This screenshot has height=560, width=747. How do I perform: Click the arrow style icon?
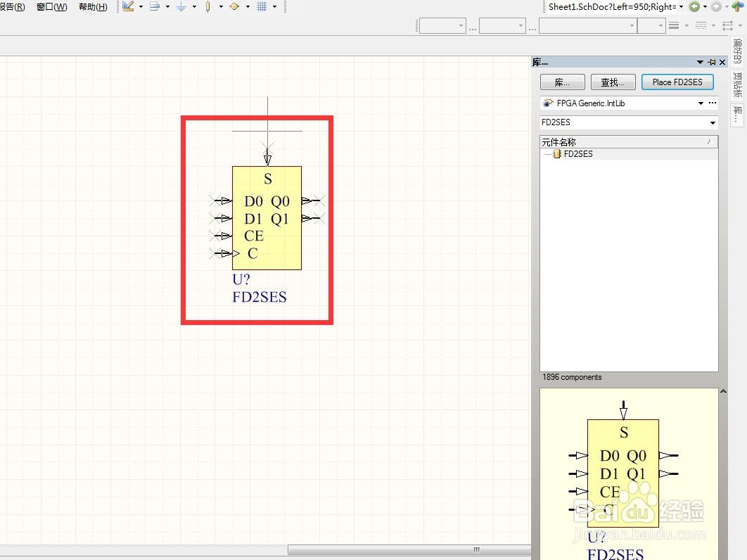[x=727, y=26]
